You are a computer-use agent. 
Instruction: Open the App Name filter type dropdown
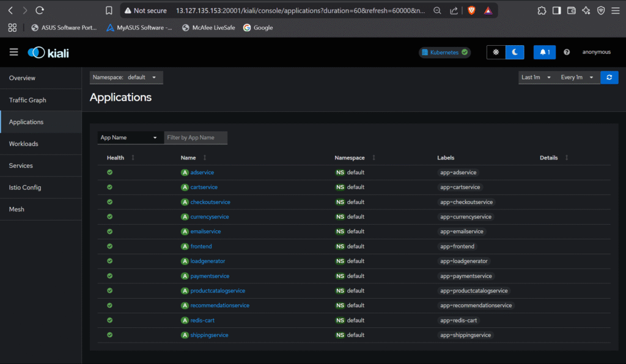[x=130, y=137]
